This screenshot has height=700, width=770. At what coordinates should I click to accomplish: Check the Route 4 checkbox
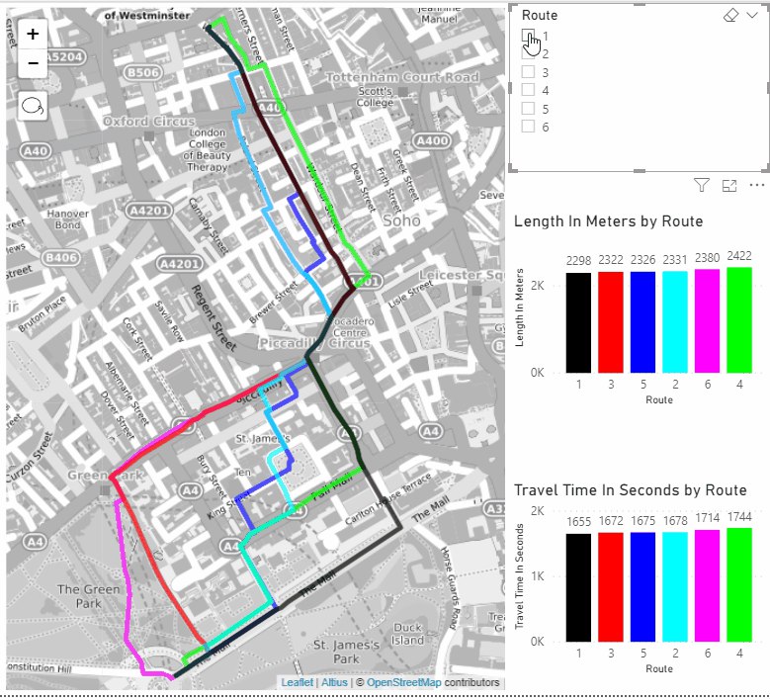click(528, 90)
